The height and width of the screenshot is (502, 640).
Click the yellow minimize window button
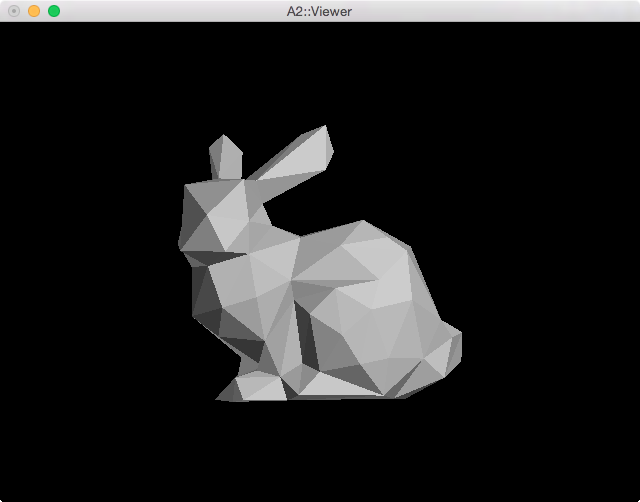34,11
